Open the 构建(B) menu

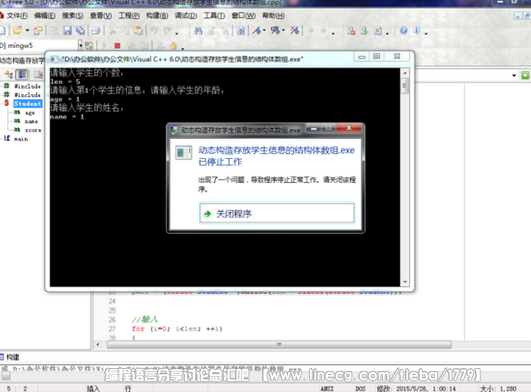pos(157,16)
